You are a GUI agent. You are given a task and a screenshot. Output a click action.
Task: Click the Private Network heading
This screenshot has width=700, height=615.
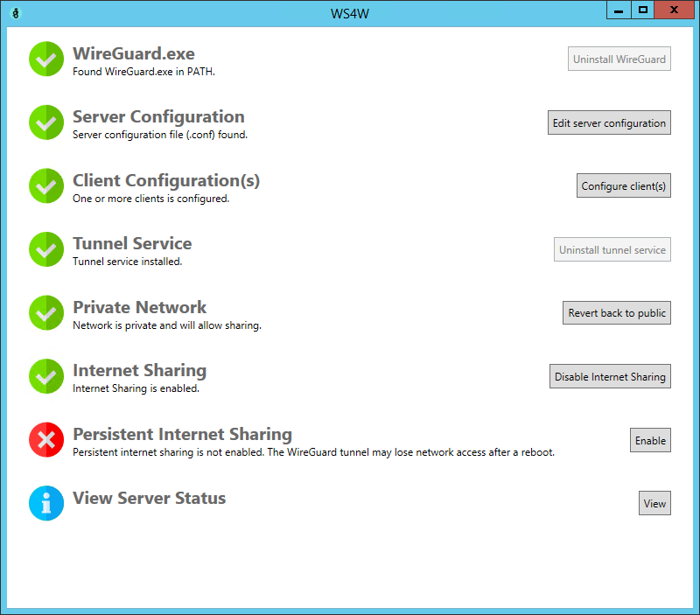point(140,308)
